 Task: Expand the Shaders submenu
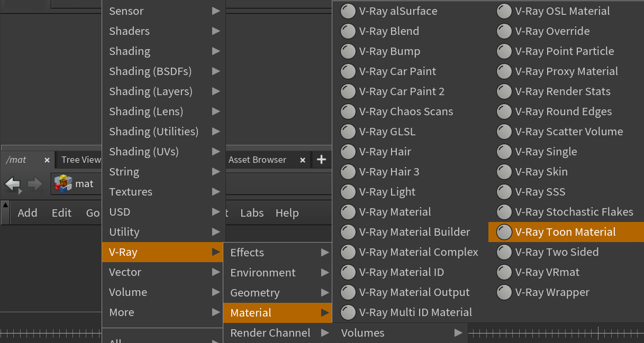164,31
